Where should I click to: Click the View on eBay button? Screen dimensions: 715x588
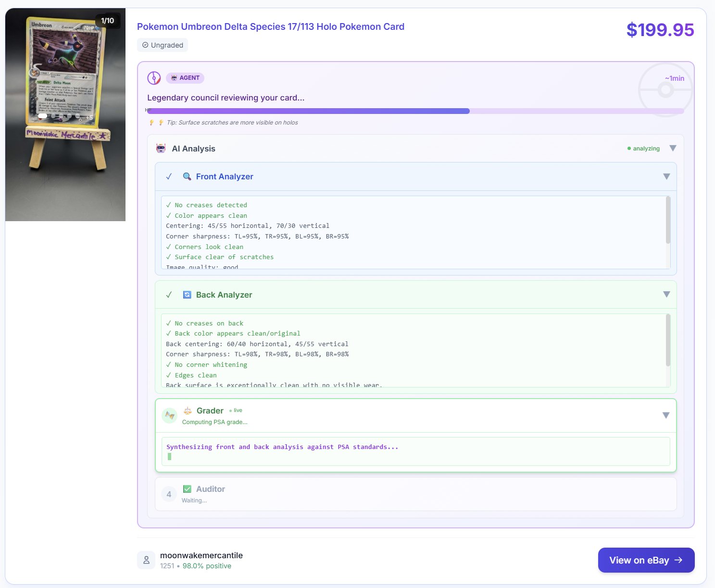pyautogui.click(x=646, y=560)
